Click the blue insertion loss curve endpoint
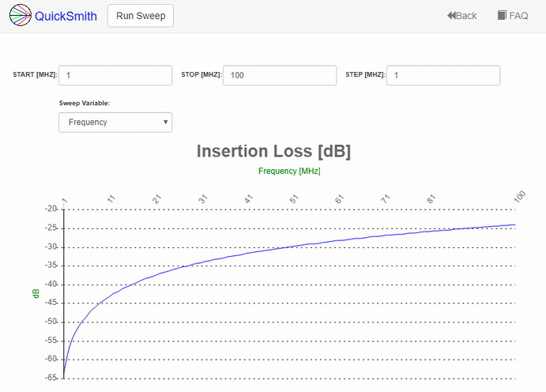 tap(514, 225)
